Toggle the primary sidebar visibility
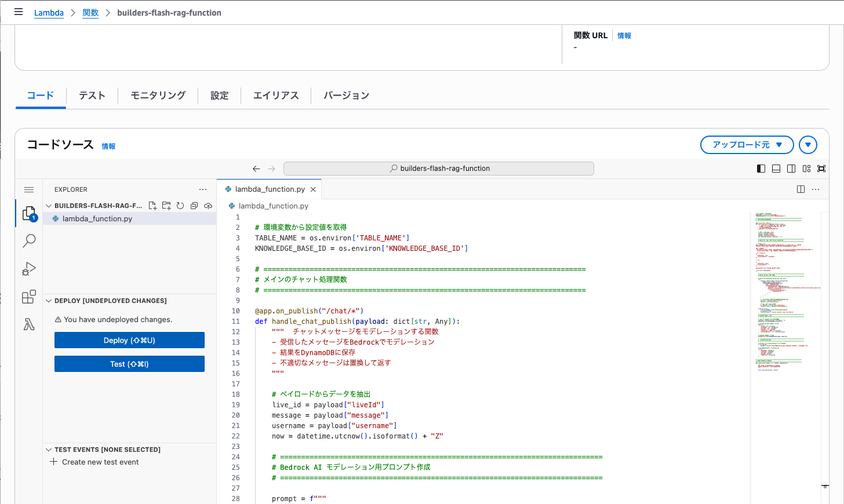The height and width of the screenshot is (504, 844). [761, 168]
